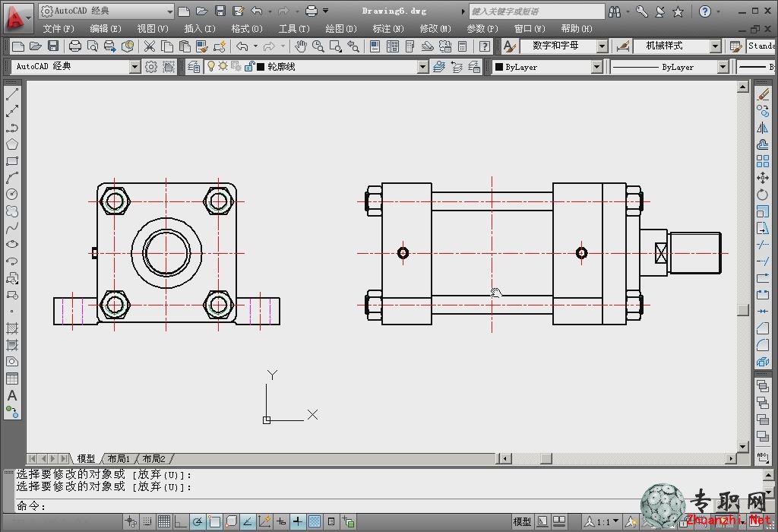Viewport: 778px width, 532px height.
Task: Click the horizontal scrollbar thumb of drawing area
Action: click(x=546, y=458)
